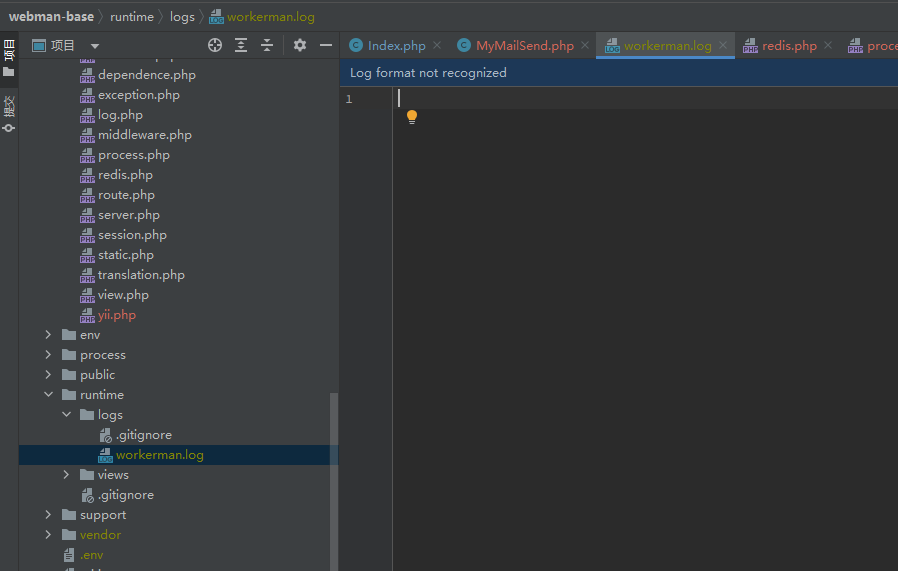
Task: Expand the vendor folder
Action: pyautogui.click(x=48, y=535)
